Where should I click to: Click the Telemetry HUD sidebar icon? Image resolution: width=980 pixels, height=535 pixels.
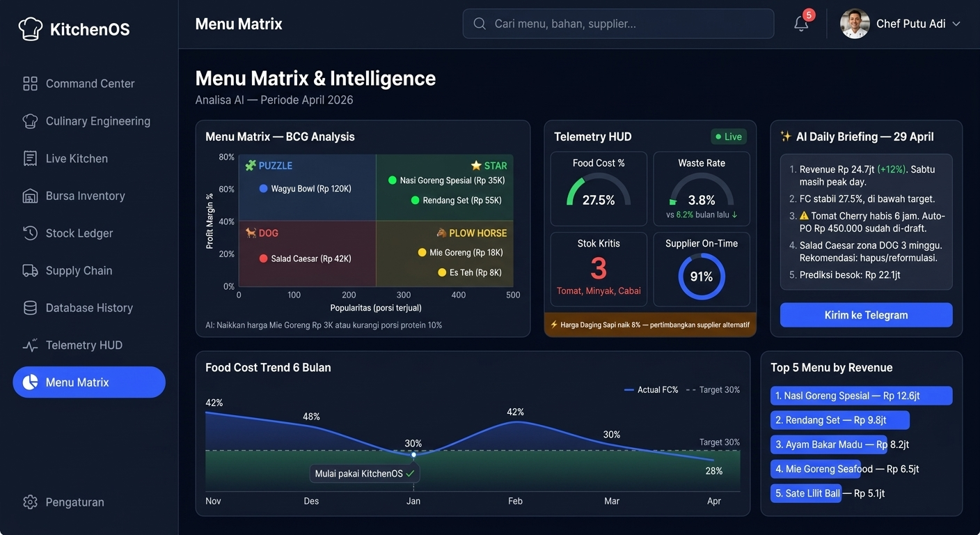pos(30,345)
